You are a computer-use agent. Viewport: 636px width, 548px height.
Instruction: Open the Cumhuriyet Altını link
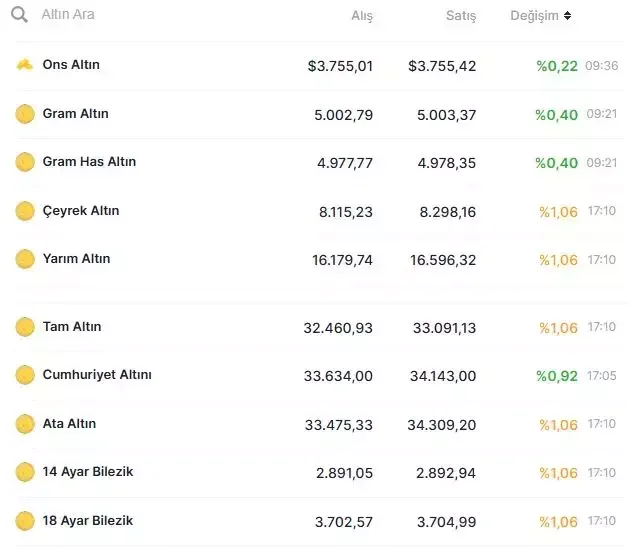[x=97, y=375]
